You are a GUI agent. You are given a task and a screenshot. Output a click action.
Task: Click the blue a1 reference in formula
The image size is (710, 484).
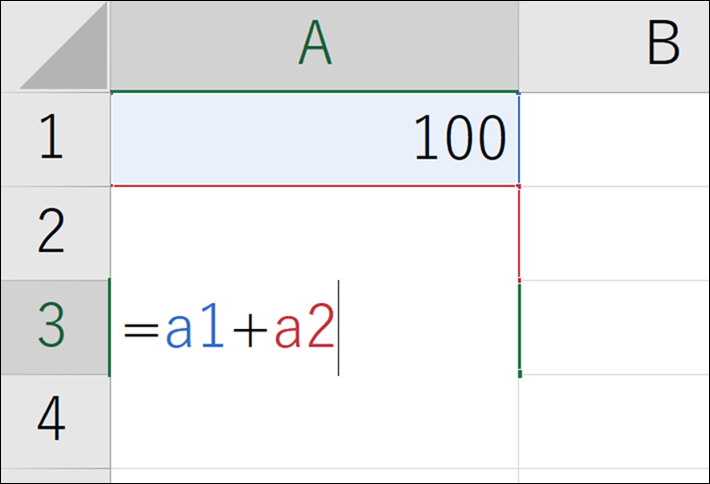coord(192,329)
